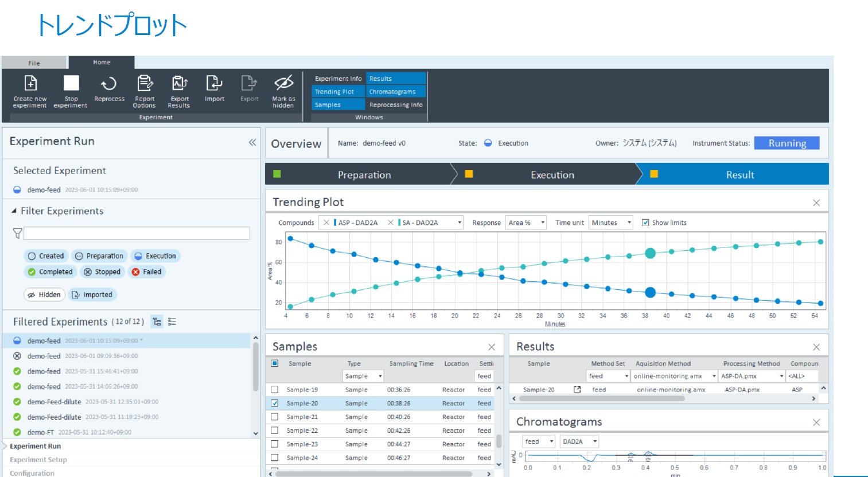Click the filter funnel icon
The image size is (868, 477).
(x=17, y=233)
